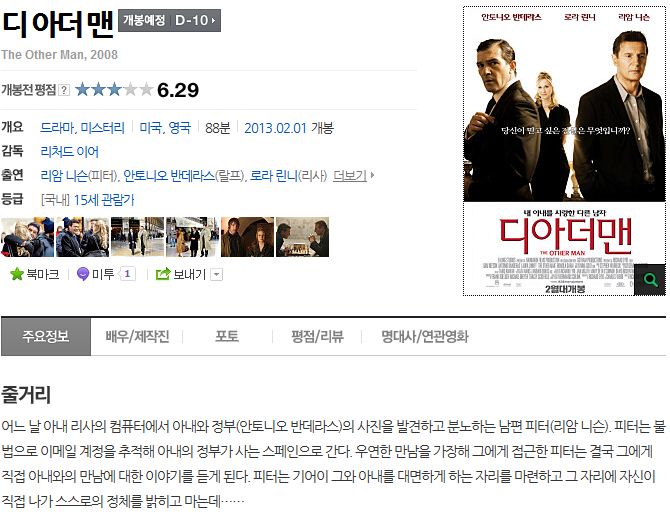Click the me2day count badge showing 1
The width and height of the screenshot is (670, 524).
(x=127, y=274)
